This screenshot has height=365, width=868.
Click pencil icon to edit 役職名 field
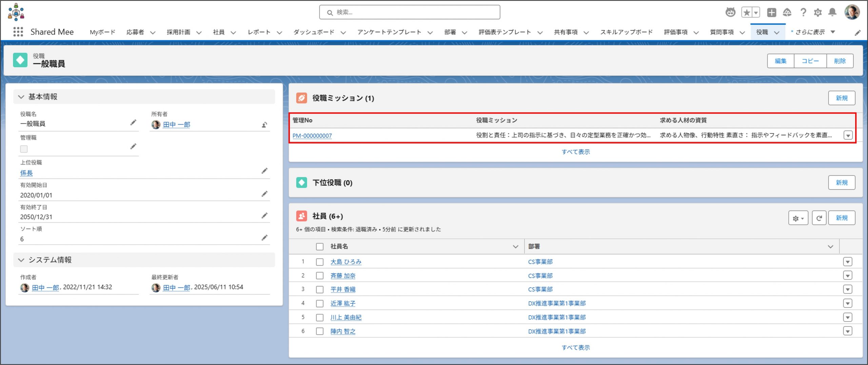[x=133, y=123]
